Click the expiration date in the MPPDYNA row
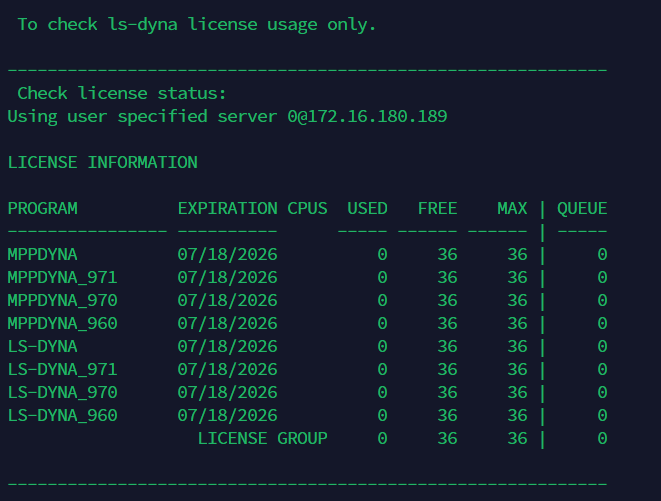 (x=227, y=254)
